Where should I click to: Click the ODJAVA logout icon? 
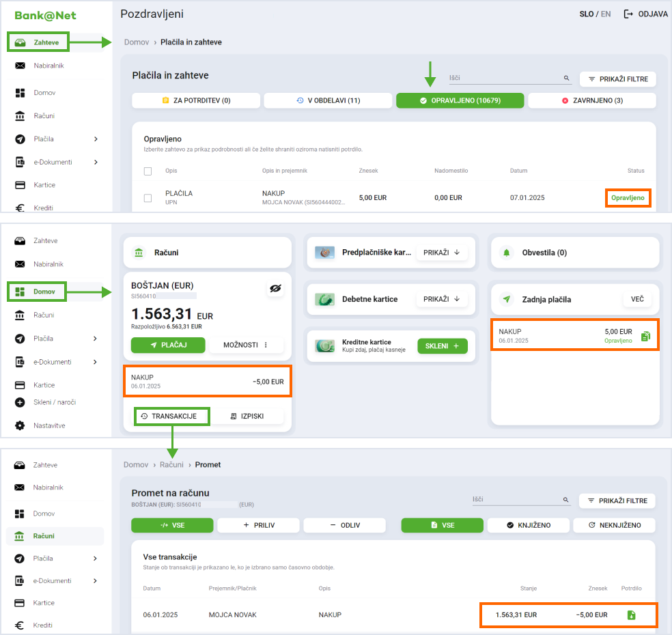click(x=628, y=14)
